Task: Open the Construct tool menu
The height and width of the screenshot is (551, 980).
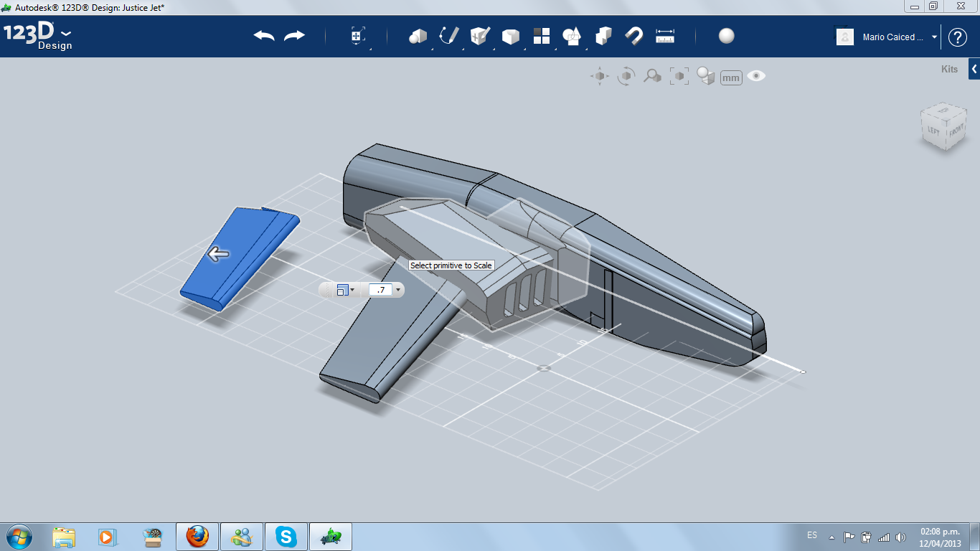Action: [480, 36]
